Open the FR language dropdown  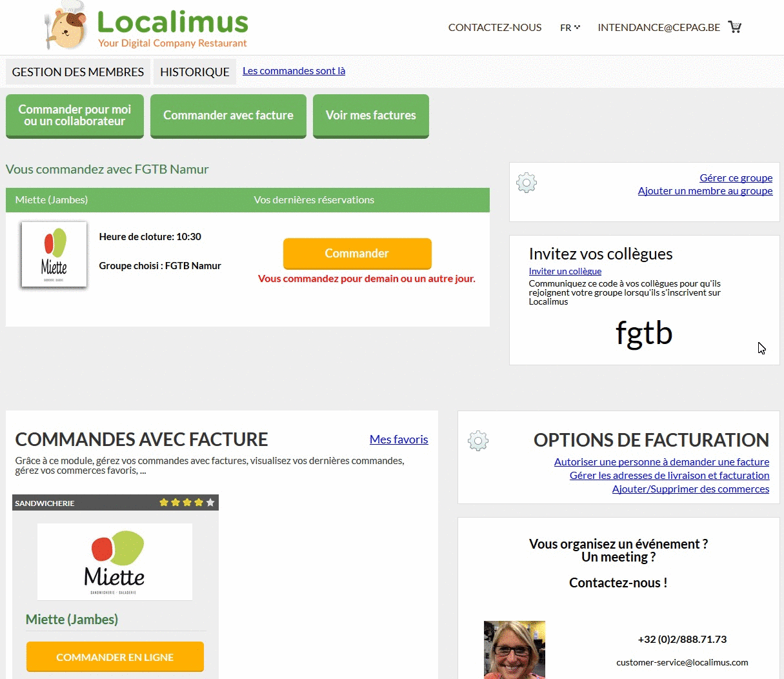tap(570, 28)
